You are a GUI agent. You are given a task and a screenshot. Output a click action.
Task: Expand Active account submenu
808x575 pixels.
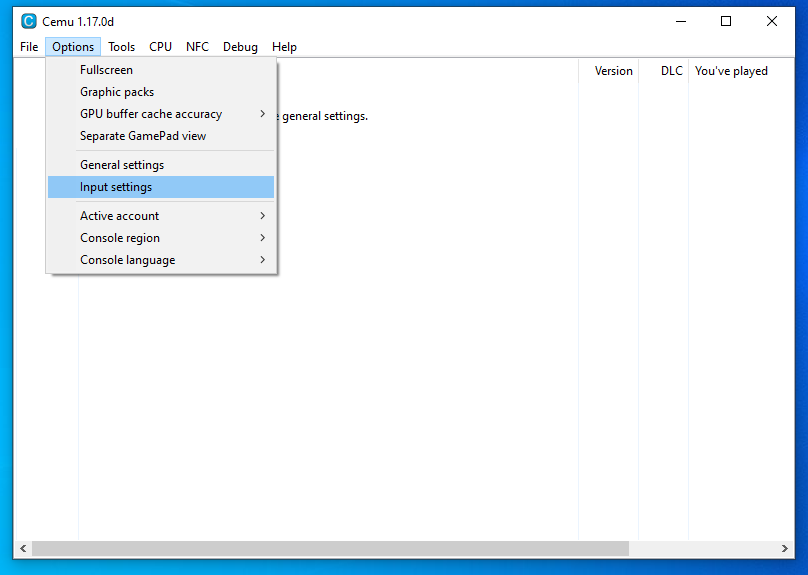(x=161, y=216)
